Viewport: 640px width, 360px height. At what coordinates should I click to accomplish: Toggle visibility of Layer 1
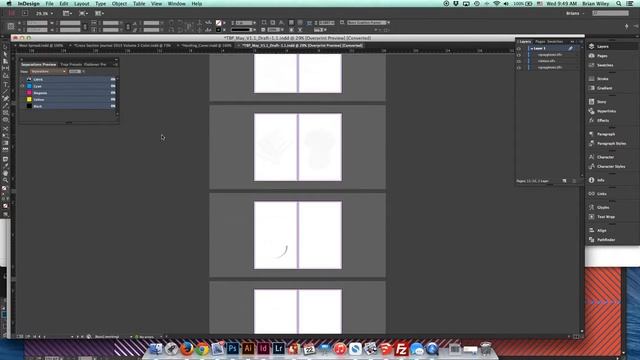coord(519,48)
